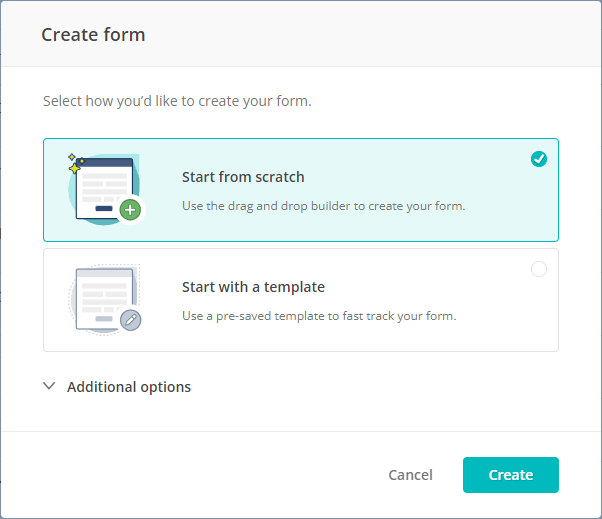
Task: Select the Start with a template radio circle
Action: (539, 269)
